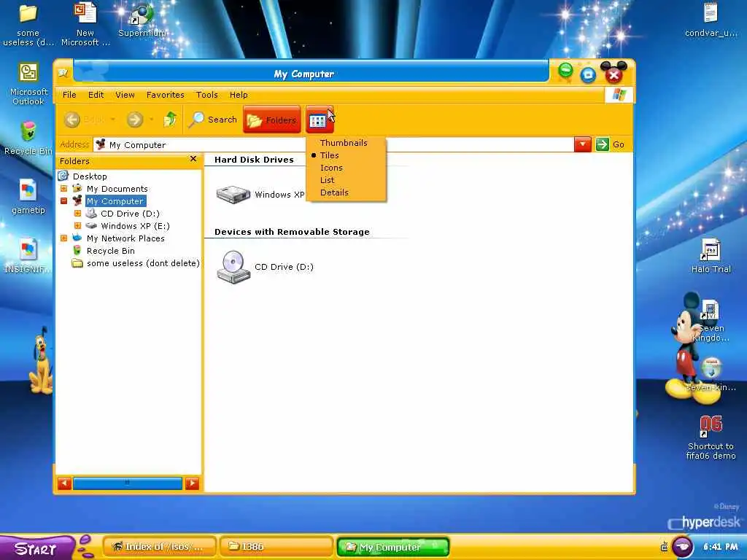The image size is (747, 560).
Task: Expand CD Drive (D:) tree node
Action: coord(77,214)
